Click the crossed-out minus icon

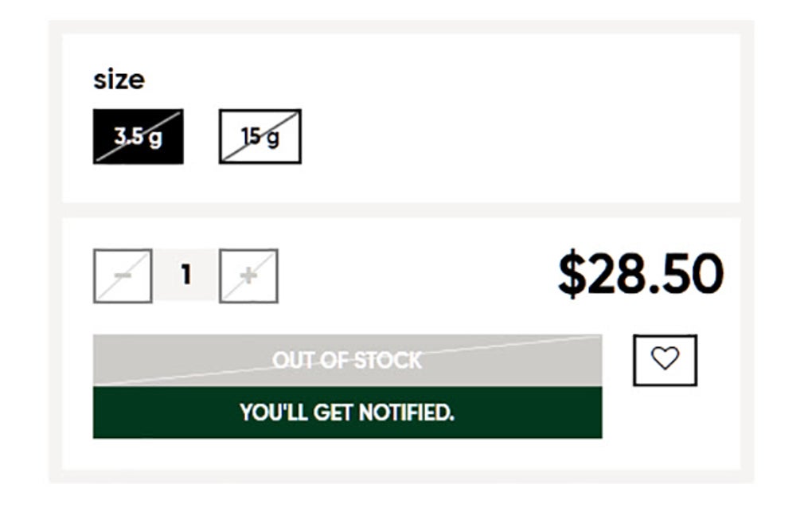tap(123, 276)
